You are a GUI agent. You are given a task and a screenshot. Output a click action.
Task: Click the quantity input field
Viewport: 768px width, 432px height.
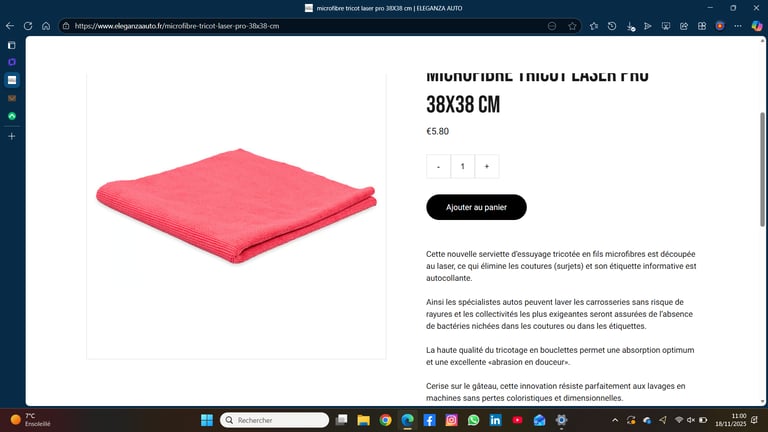[462, 167]
